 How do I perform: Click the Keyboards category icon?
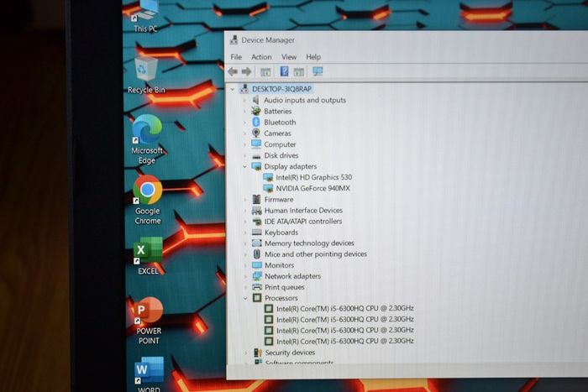(257, 232)
